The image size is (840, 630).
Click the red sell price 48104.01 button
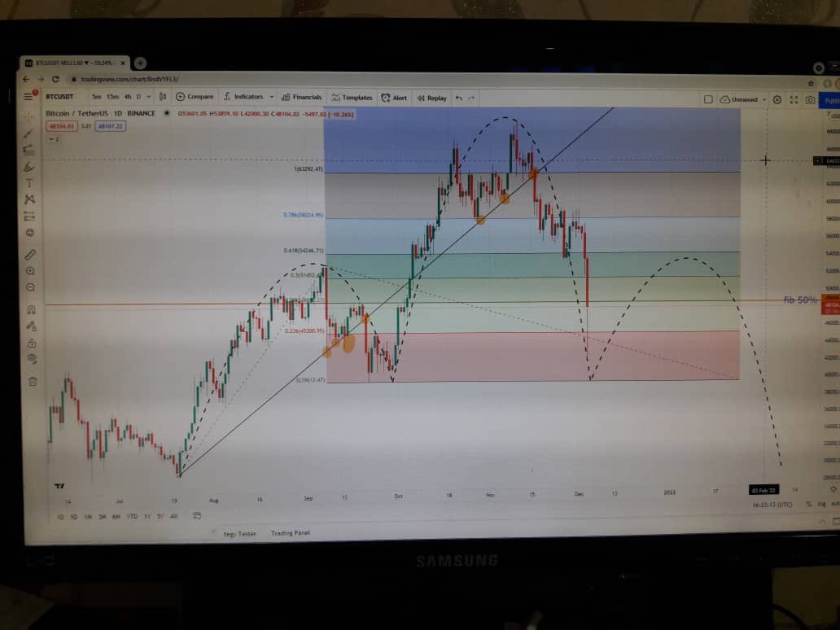(x=62, y=126)
